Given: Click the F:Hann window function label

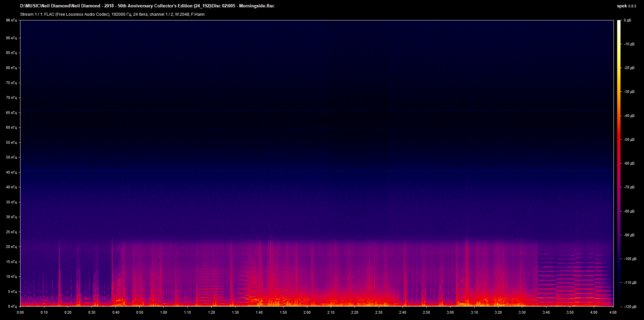Looking at the screenshot, I should pyautogui.click(x=198, y=14).
